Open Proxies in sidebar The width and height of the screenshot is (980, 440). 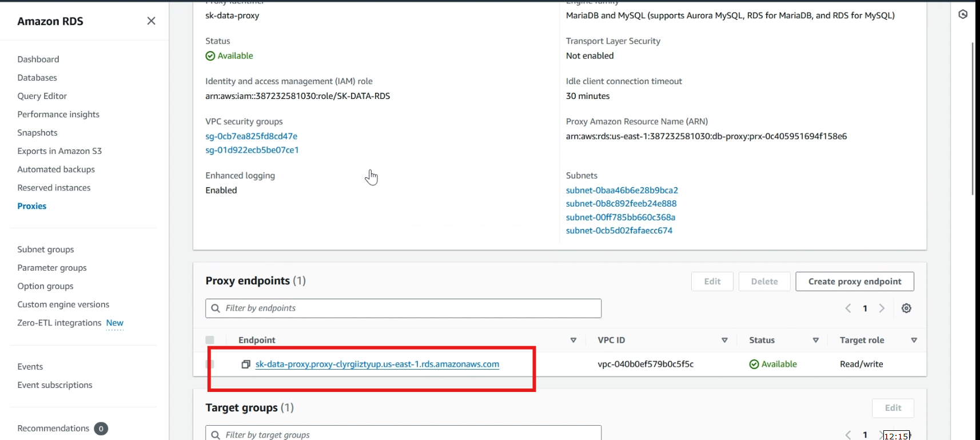point(32,206)
